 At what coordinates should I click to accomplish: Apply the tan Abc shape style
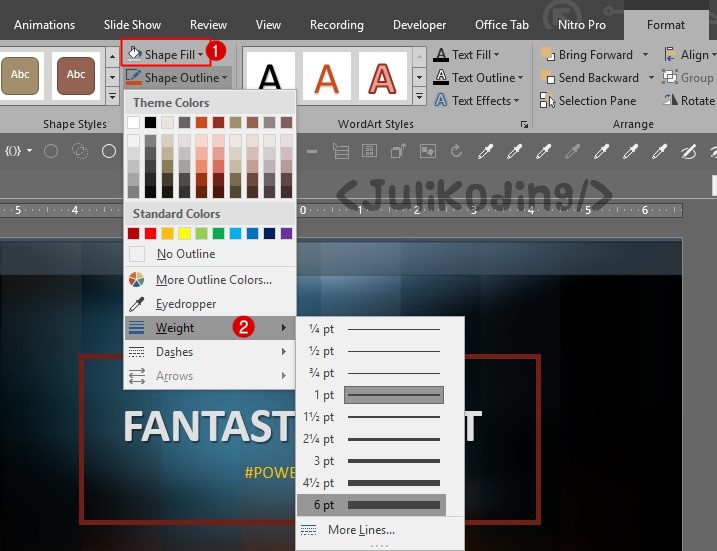[20, 75]
